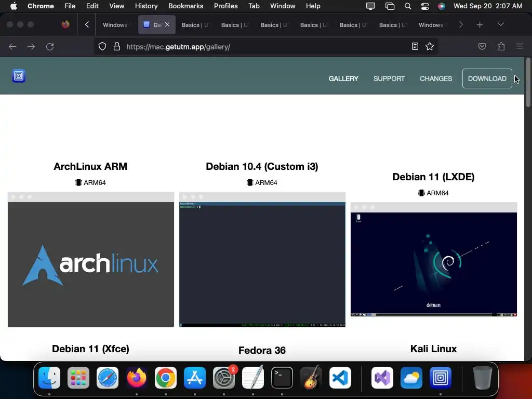Switch to the first Basics tab
The width and height of the screenshot is (532, 399).
click(x=195, y=25)
